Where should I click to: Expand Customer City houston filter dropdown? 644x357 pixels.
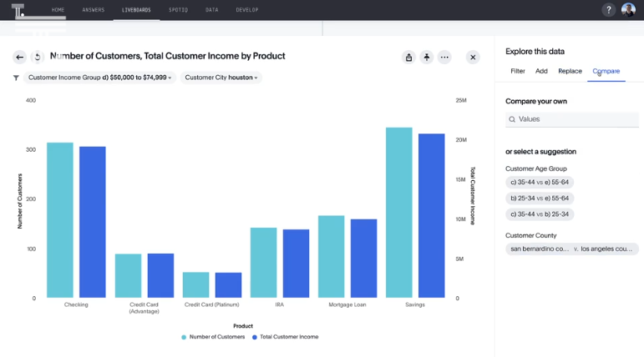pos(221,78)
